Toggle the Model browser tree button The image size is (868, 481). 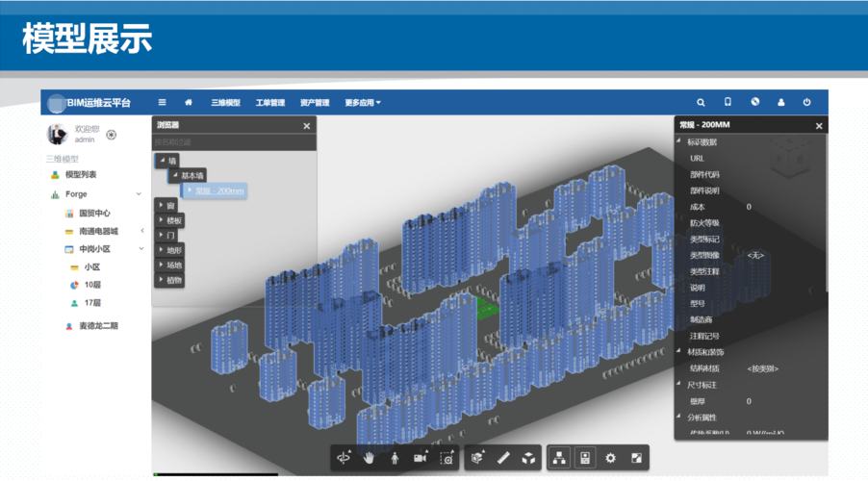coord(560,458)
